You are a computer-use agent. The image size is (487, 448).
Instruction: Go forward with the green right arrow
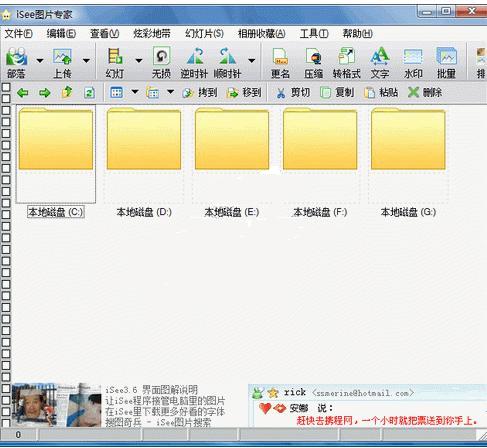[45, 93]
